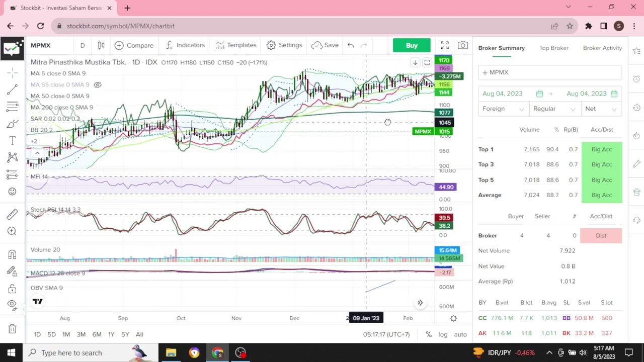Open the alerts clock sidebar icon

pyautogui.click(x=636, y=79)
